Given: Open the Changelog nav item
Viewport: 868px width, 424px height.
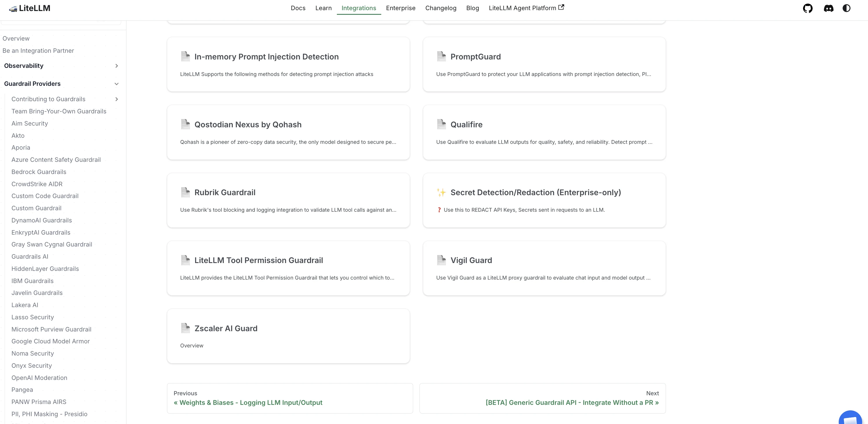Looking at the screenshot, I should [441, 8].
